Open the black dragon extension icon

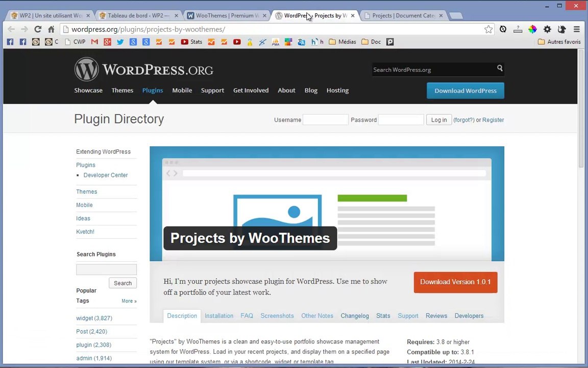click(562, 29)
